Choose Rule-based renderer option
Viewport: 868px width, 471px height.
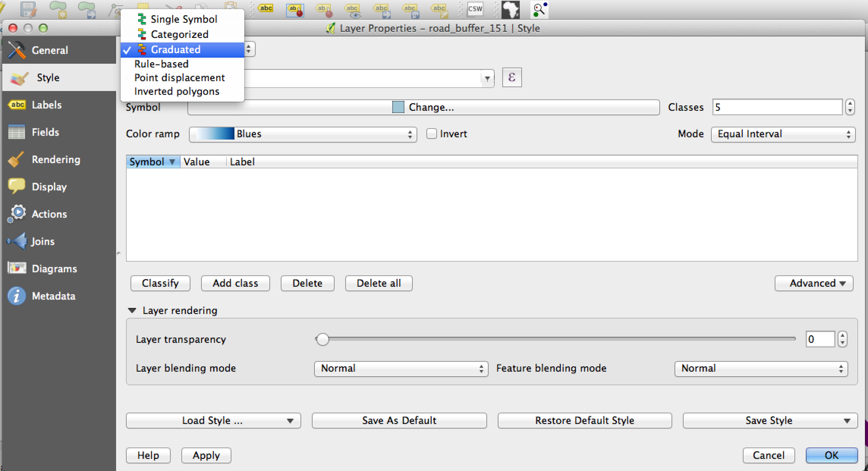(161, 64)
